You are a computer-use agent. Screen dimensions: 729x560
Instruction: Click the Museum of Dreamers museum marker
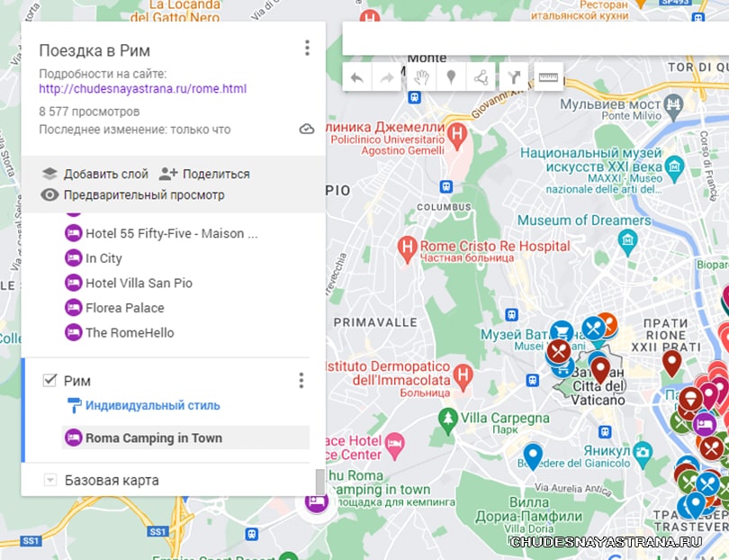click(627, 242)
